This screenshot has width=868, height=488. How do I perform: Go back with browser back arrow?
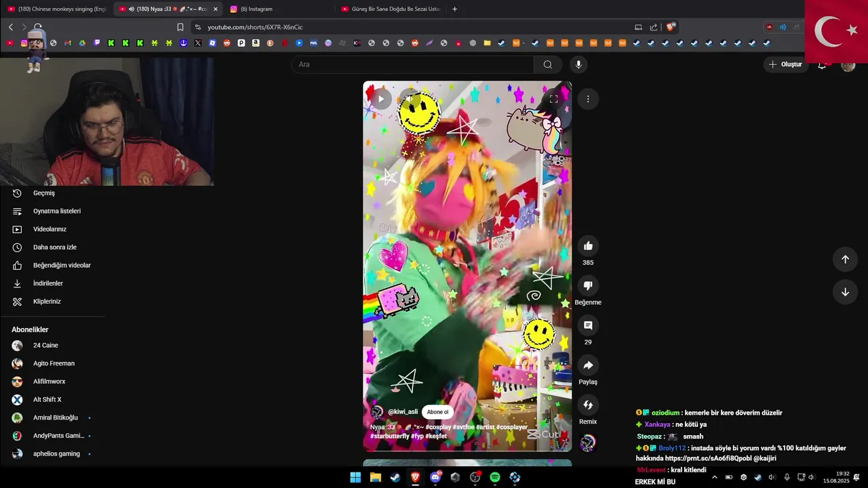pos(11,27)
